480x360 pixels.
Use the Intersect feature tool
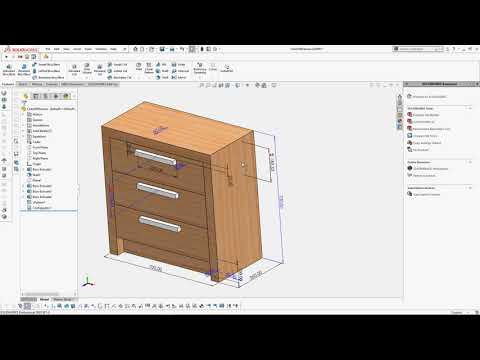[x=180, y=71]
